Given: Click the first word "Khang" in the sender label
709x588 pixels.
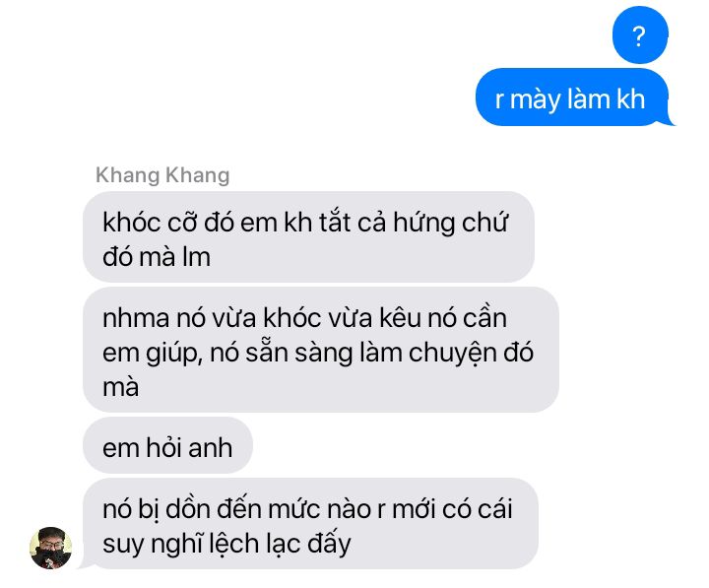Looking at the screenshot, I should pyautogui.click(x=127, y=175).
